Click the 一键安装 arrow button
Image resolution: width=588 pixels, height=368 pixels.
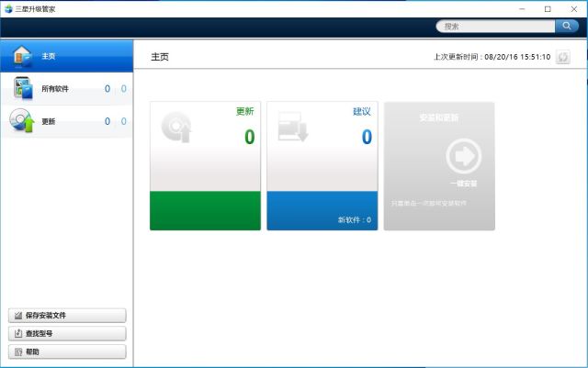[x=464, y=155]
